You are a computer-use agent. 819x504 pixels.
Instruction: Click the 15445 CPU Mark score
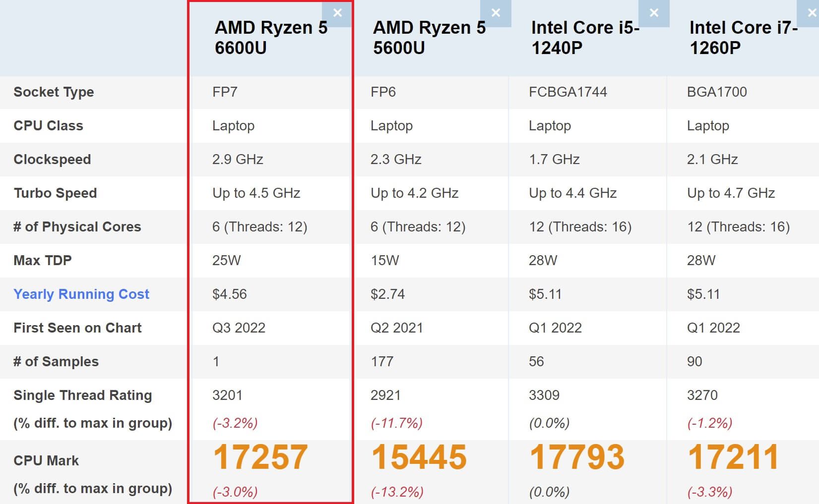pyautogui.click(x=419, y=457)
